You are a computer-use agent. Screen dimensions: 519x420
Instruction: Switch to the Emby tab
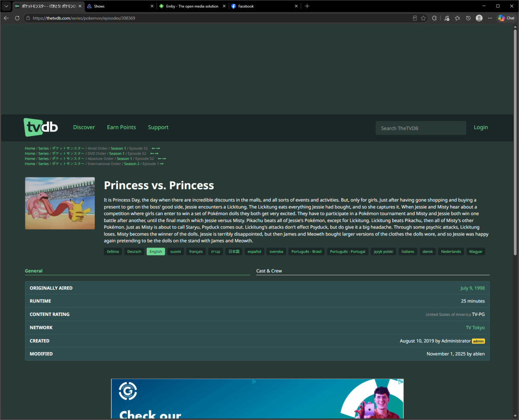click(x=192, y=6)
